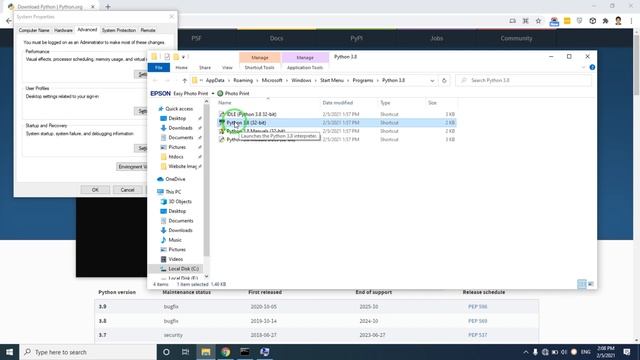Show hidden system tray icons

pos(526,352)
